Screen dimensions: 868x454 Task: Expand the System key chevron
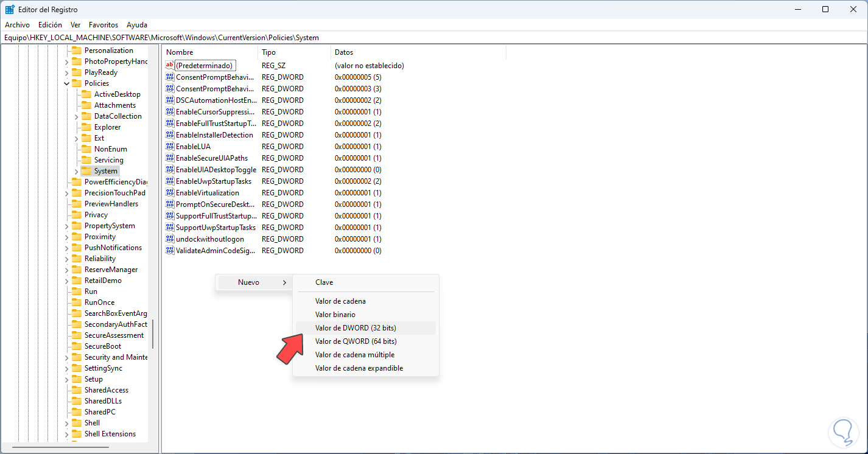click(76, 171)
